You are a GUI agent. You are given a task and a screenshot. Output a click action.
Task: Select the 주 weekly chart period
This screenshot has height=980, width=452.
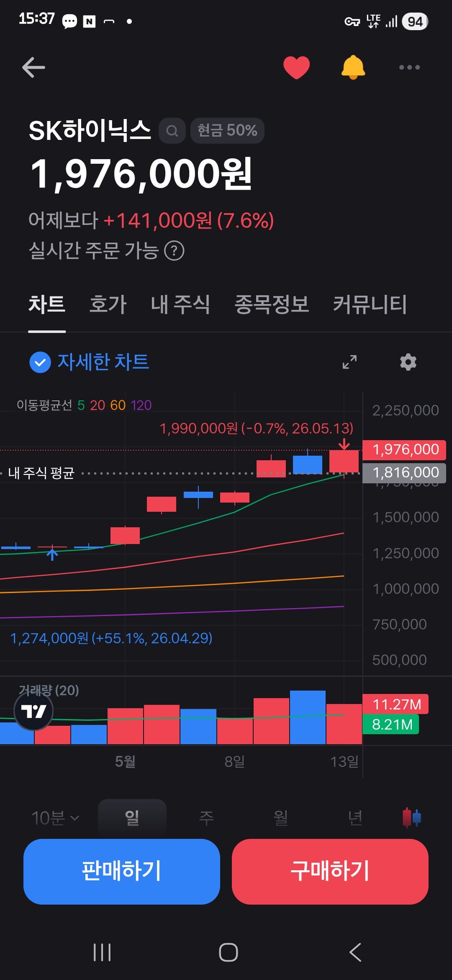pos(206,818)
